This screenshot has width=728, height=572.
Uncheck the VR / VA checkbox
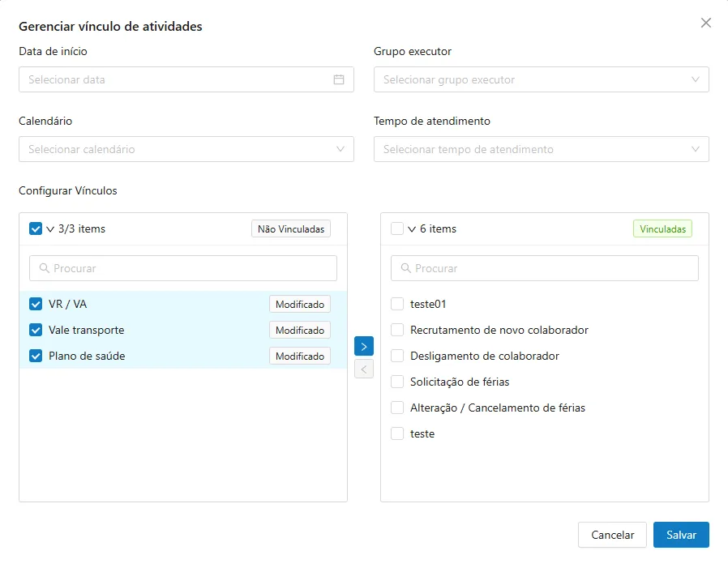click(36, 304)
